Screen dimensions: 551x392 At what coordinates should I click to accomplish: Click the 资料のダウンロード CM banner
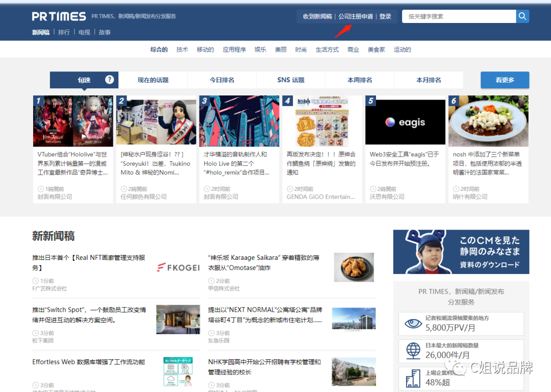461,251
